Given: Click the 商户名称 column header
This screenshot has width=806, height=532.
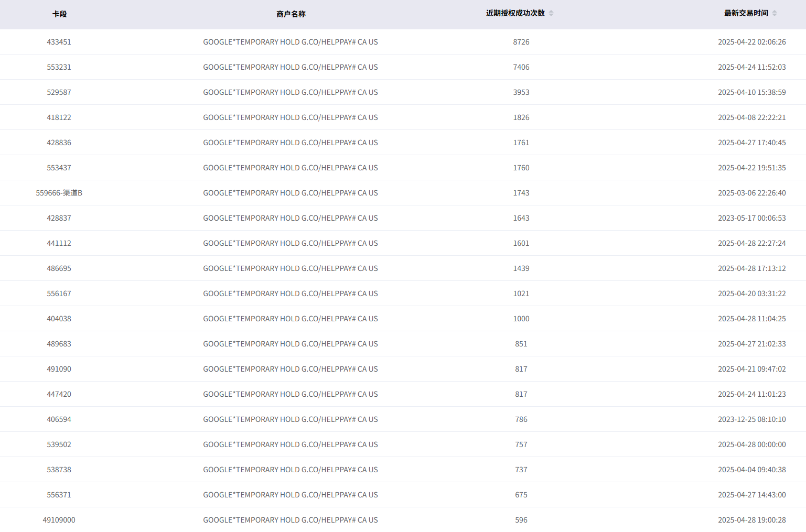Looking at the screenshot, I should (x=291, y=14).
